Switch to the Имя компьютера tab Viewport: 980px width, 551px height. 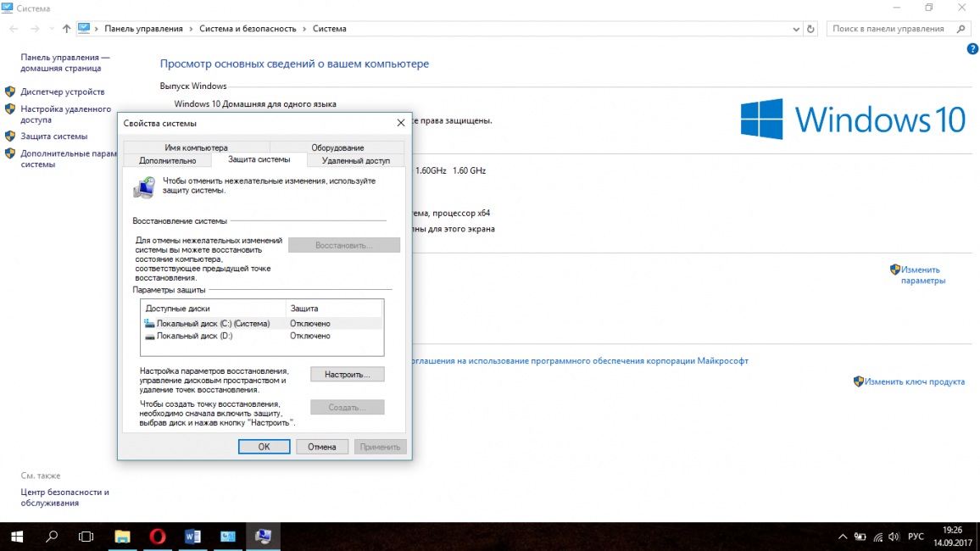click(x=196, y=147)
